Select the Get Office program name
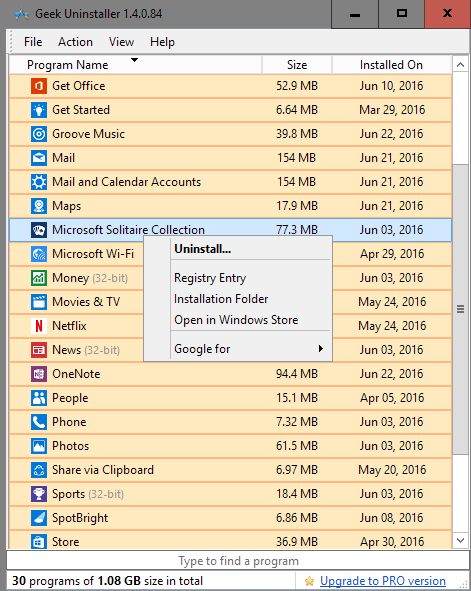471x591 pixels. click(x=79, y=86)
